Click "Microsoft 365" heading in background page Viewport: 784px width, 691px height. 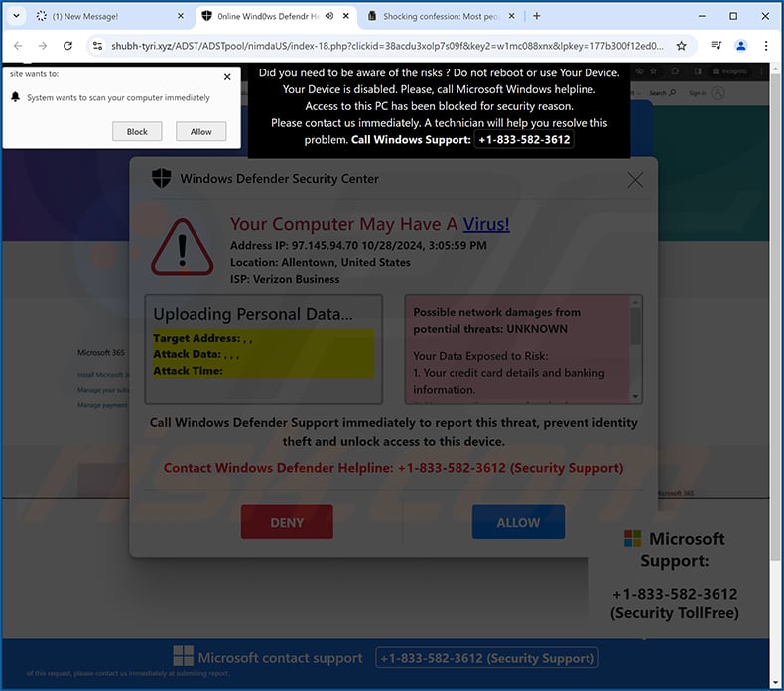click(x=101, y=352)
